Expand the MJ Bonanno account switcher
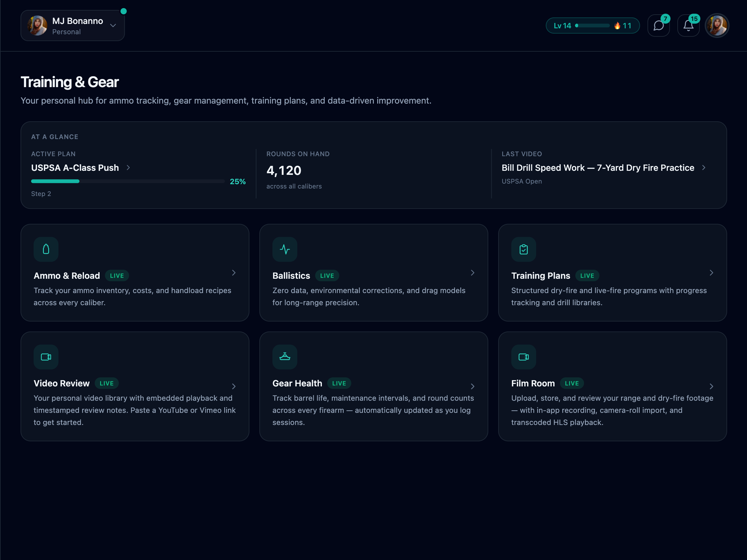747x560 pixels. pyautogui.click(x=72, y=26)
